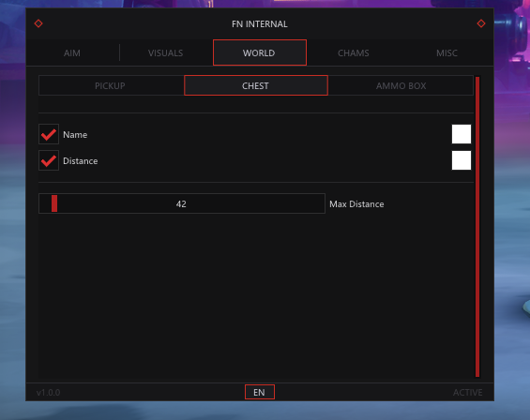The image size is (530, 420).
Task: Click the red diamond icon right of title
Action: (x=481, y=23)
